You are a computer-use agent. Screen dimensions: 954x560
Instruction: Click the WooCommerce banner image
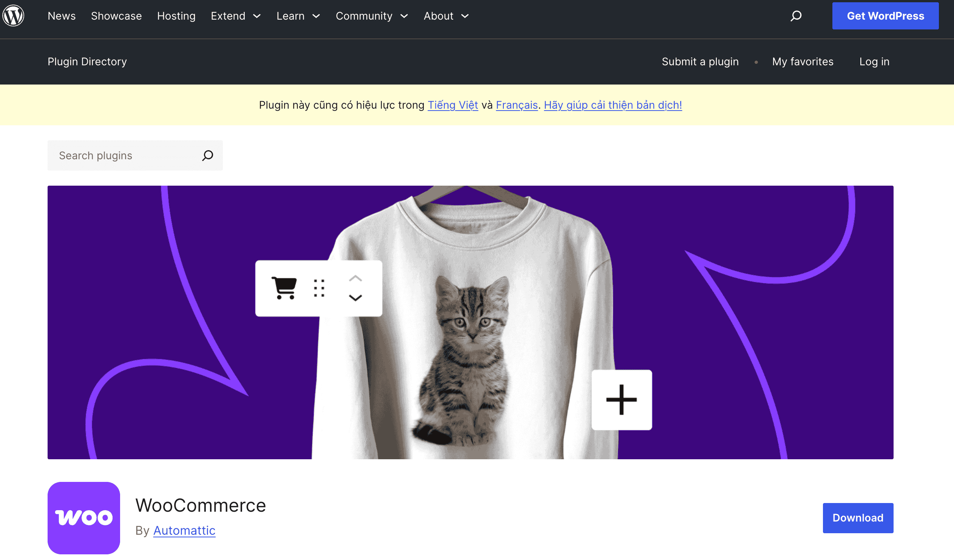[470, 322]
